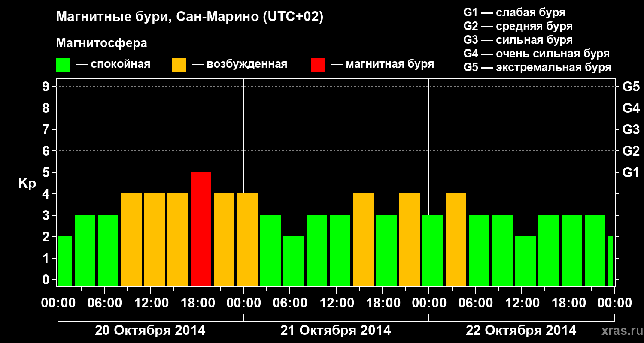The image size is (644, 343).
Task: Click the 'G3' label on the right axis
Action: pyautogui.click(x=631, y=130)
